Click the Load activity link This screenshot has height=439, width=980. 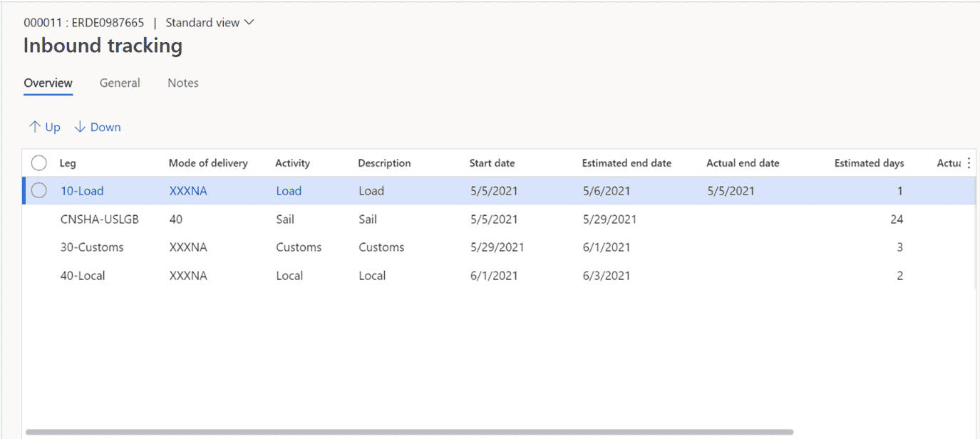pyautogui.click(x=288, y=190)
